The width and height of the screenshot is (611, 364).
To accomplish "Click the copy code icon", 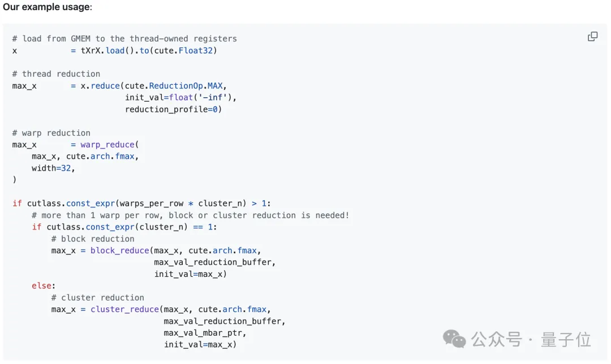I will tap(592, 37).
